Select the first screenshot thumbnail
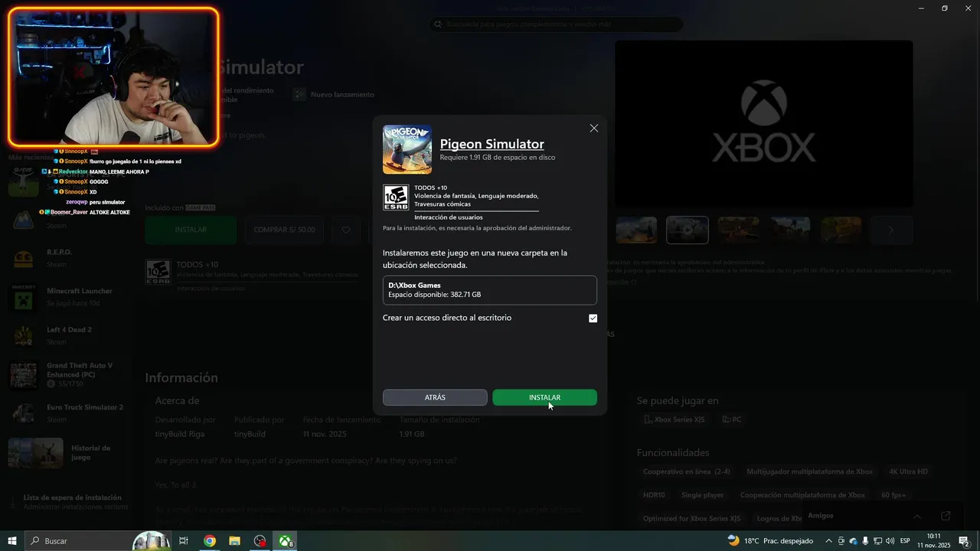The image size is (980, 551). pos(636,230)
